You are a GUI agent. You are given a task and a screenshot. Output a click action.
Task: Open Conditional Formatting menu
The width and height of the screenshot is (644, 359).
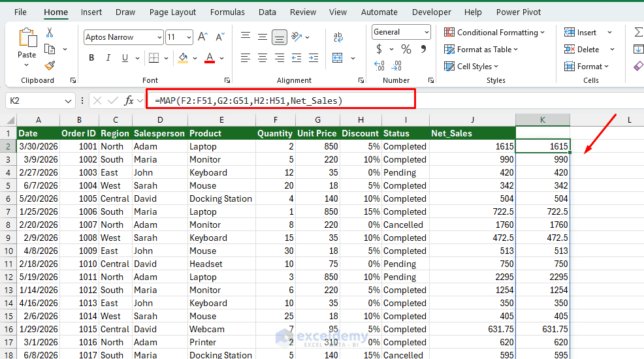[x=494, y=33]
